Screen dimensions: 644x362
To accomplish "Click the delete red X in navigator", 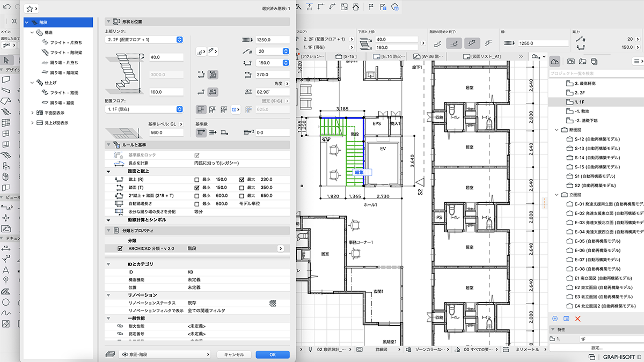I will (x=578, y=319).
